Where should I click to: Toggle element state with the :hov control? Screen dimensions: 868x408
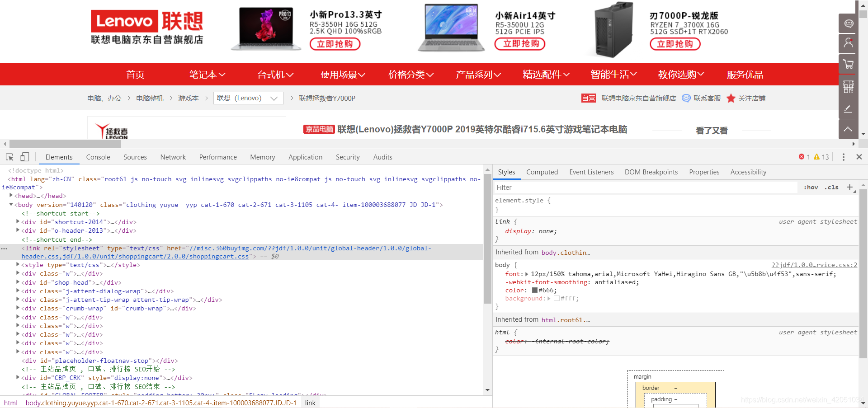(811, 187)
